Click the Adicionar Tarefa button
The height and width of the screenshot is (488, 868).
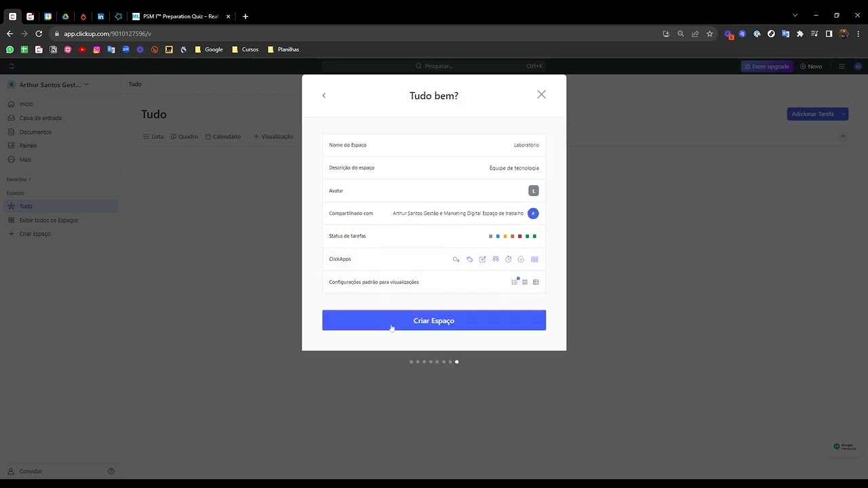click(x=812, y=114)
